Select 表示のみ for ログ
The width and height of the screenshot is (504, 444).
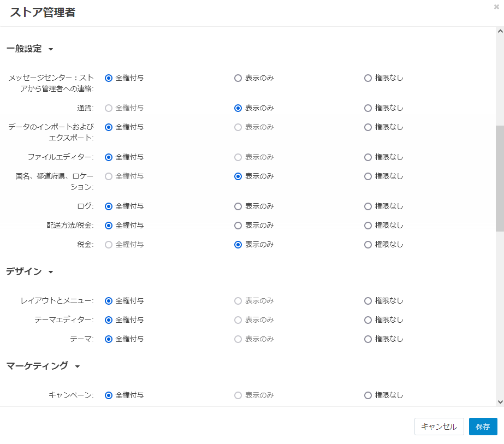[238, 206]
